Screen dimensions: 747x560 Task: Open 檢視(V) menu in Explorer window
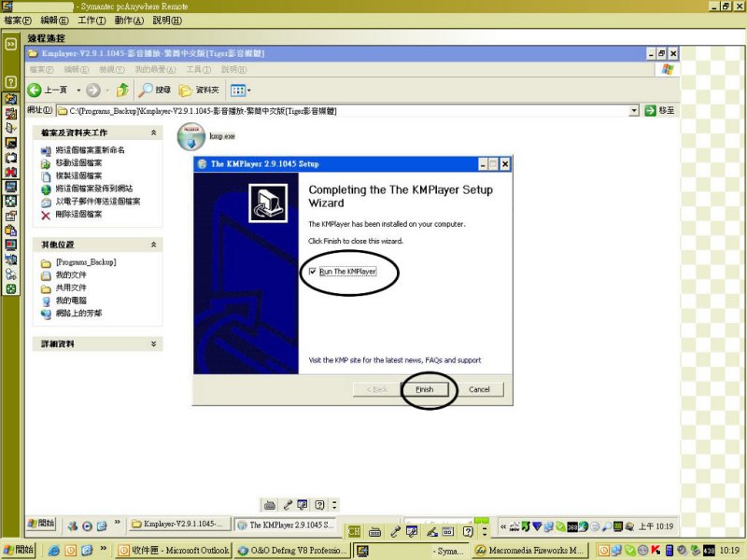coord(111,70)
